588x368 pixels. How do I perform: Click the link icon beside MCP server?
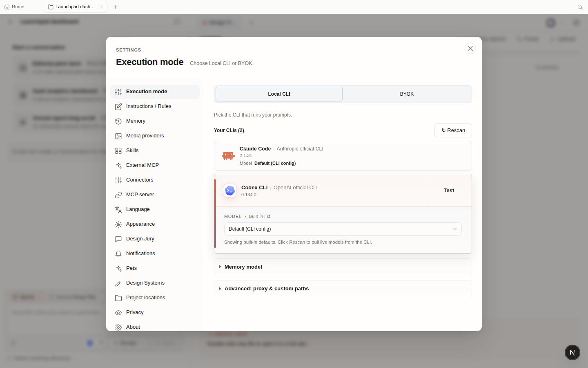tap(118, 195)
